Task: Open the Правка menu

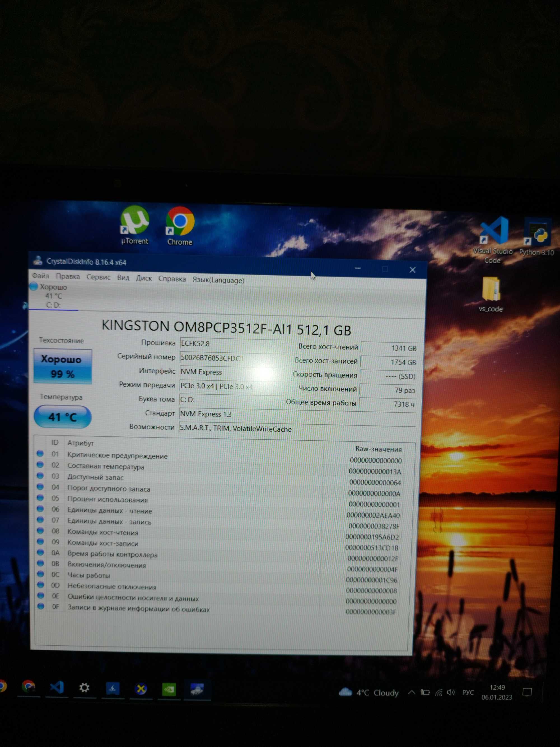Action: pos(68,276)
